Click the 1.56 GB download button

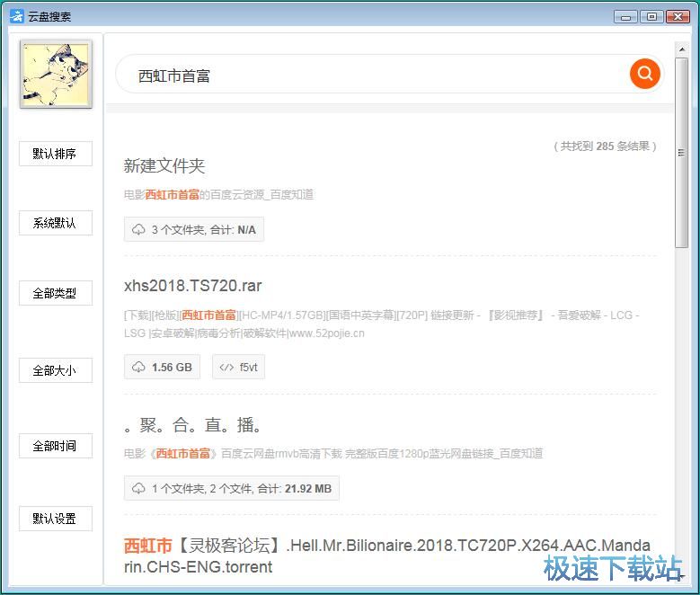(162, 368)
